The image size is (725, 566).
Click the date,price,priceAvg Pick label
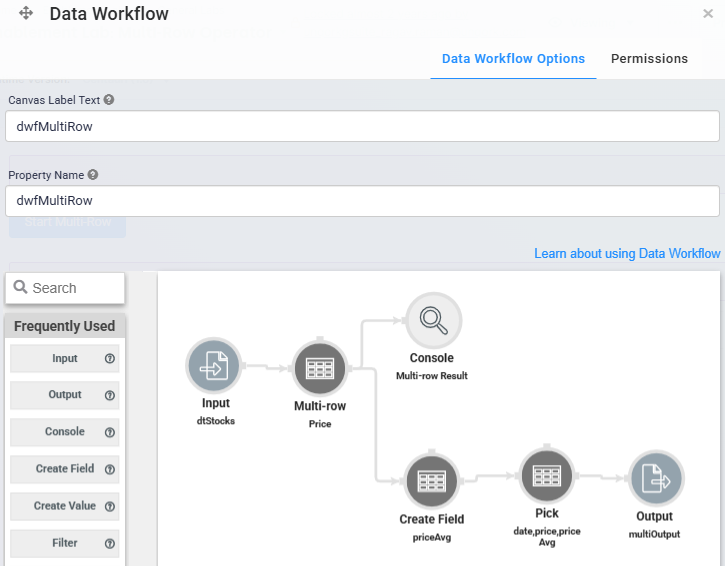tap(547, 536)
